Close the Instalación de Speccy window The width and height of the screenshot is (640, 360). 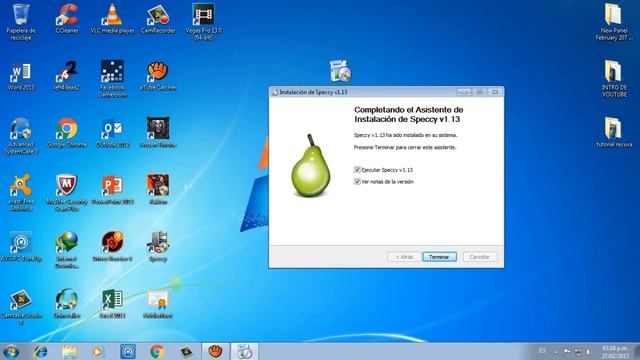coord(495,92)
